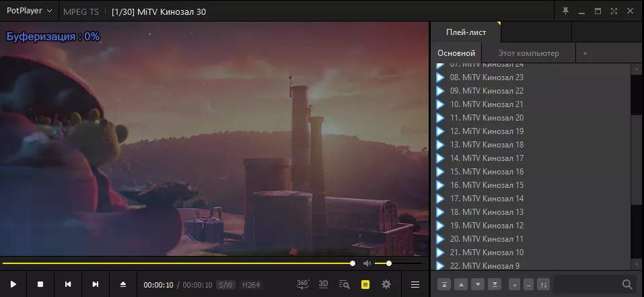The image size is (644, 297).
Task: Click the play icon beside 16. MiTV Кинозал 15
Action: 440,185
